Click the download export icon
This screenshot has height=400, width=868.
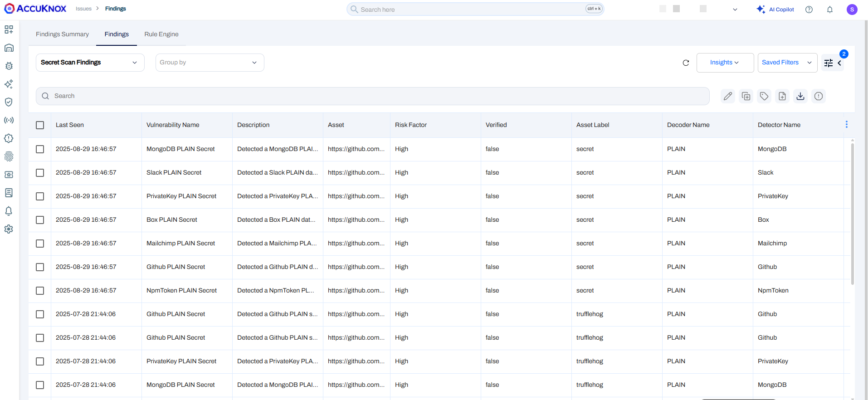pos(800,96)
